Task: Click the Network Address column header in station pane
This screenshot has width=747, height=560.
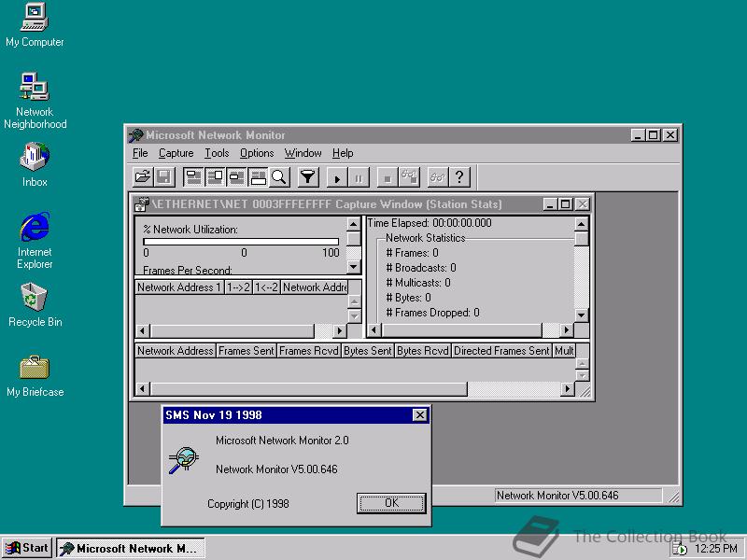Action: tap(176, 351)
